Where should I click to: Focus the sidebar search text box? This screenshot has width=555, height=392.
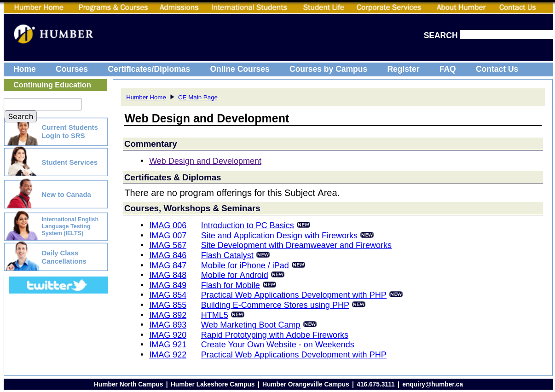(x=42, y=104)
